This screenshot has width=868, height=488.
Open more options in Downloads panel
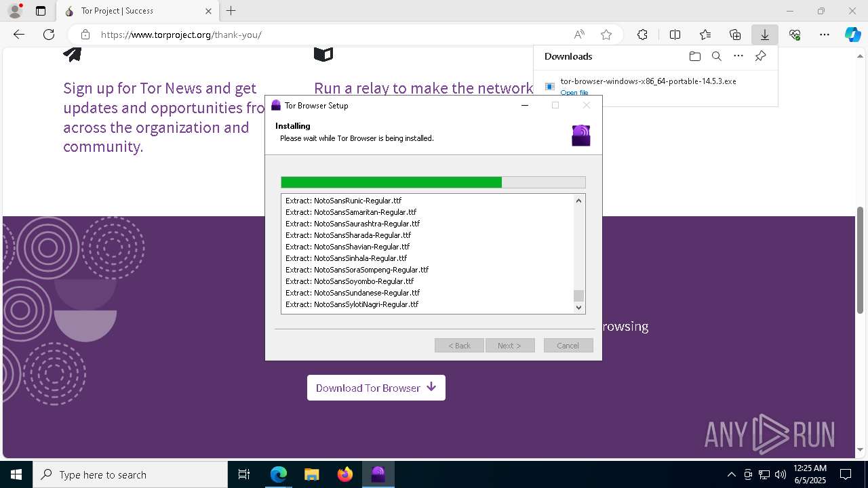click(x=738, y=56)
